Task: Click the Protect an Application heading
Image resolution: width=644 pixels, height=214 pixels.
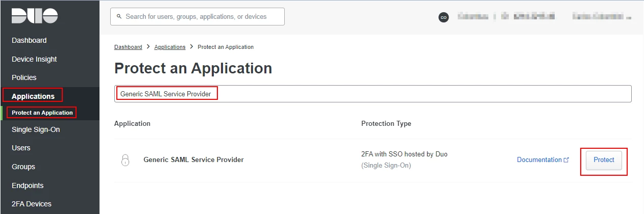Action: point(193,68)
